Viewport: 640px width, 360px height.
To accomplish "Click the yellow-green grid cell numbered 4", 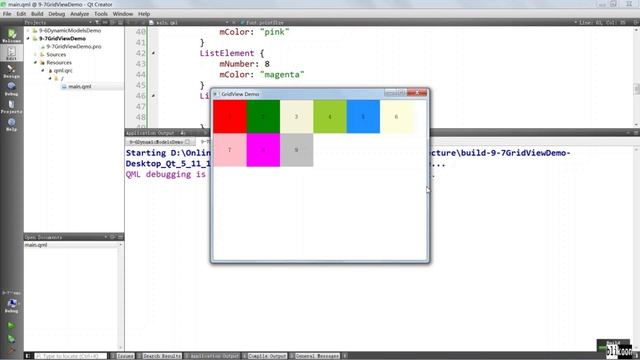I will (330, 117).
